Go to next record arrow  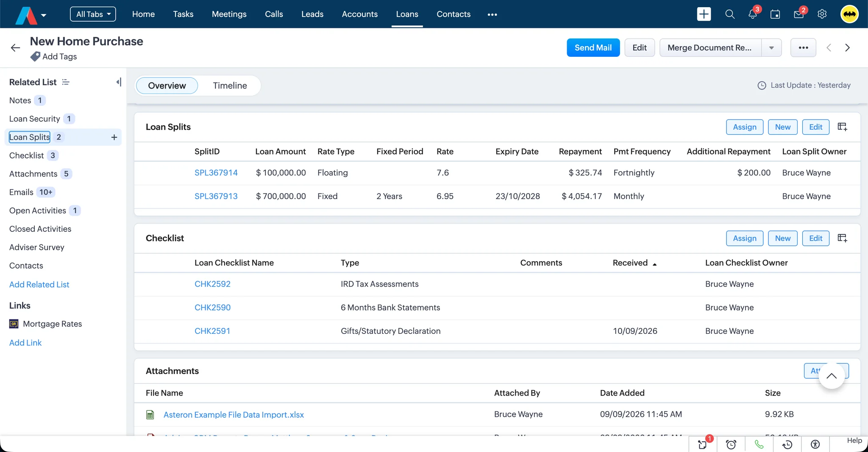point(847,48)
